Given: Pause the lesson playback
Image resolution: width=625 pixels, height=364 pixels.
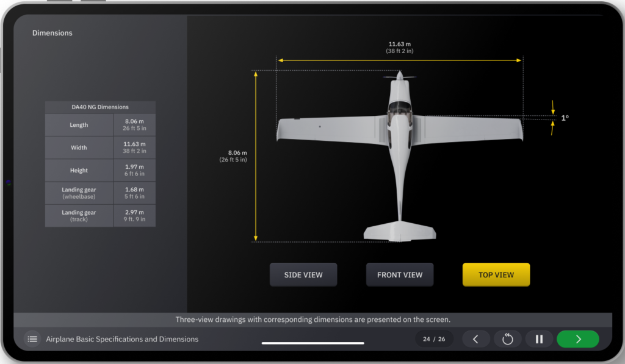Looking at the screenshot, I should coord(539,339).
